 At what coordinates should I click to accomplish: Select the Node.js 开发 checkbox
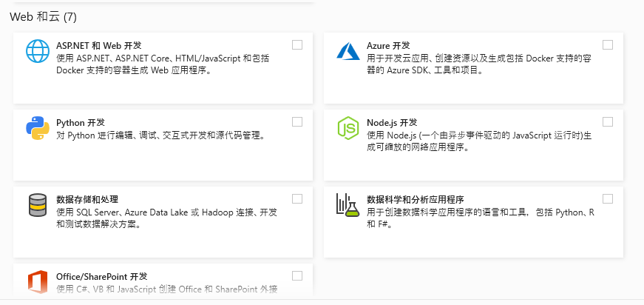coord(608,121)
